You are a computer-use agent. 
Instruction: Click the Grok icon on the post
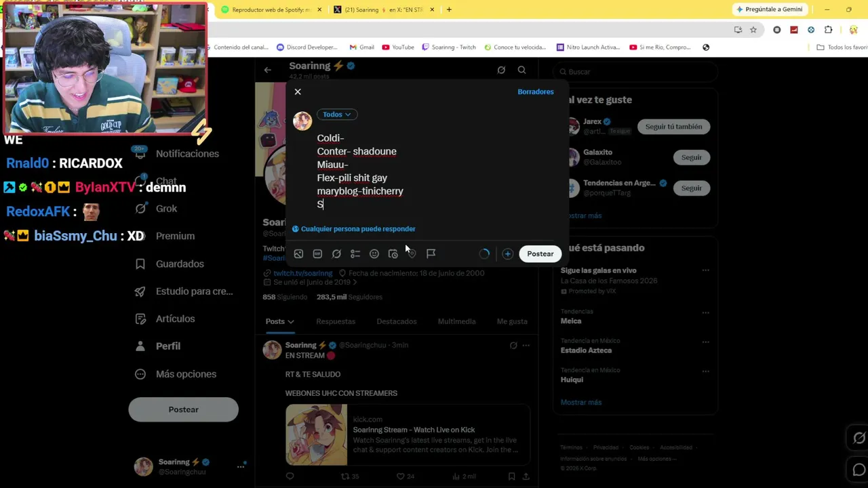(x=513, y=346)
